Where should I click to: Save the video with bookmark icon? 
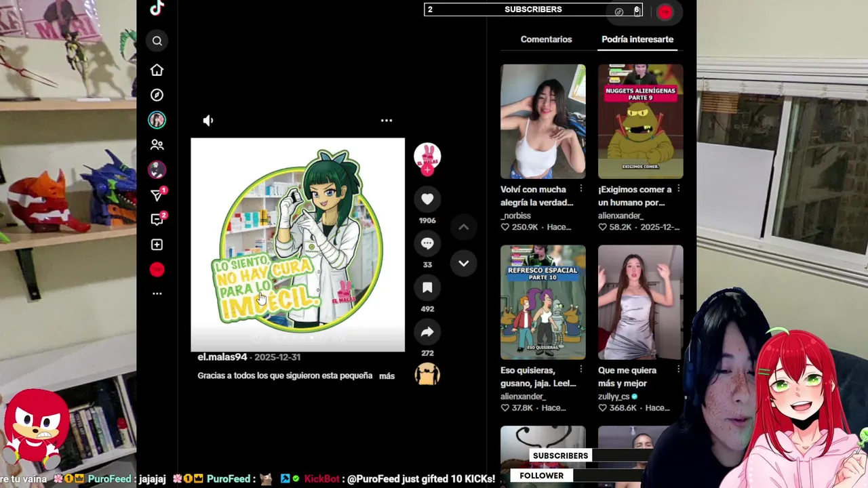point(427,287)
